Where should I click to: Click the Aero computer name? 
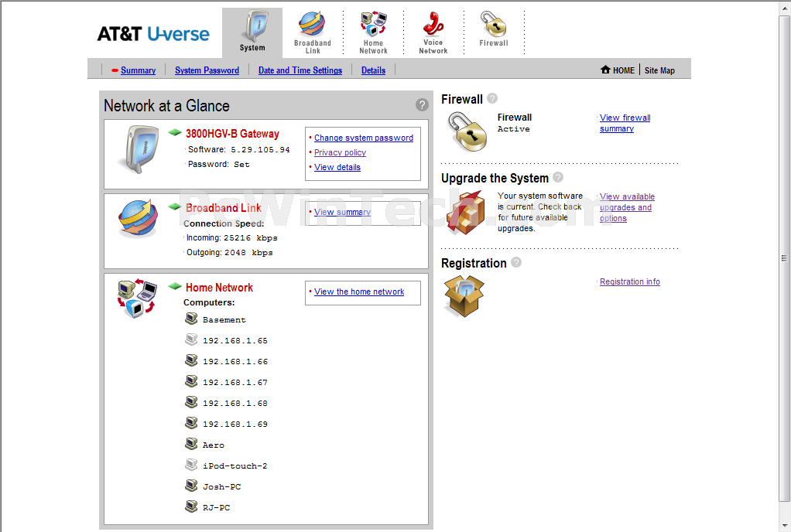click(x=214, y=445)
